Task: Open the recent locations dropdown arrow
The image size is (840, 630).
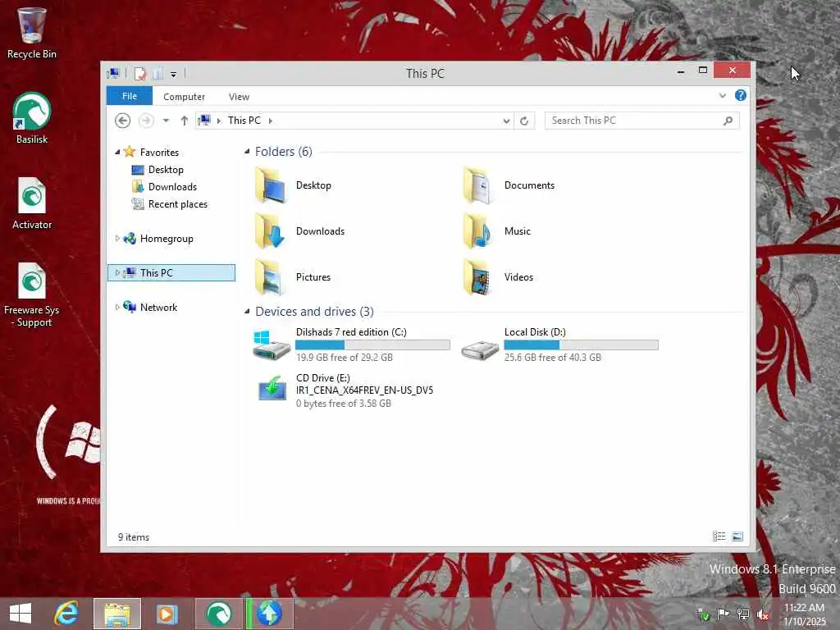Action: (166, 121)
